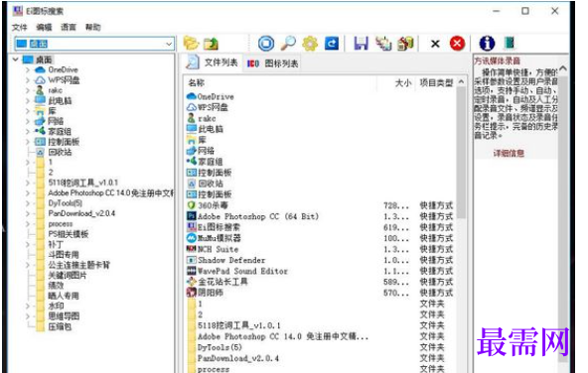Click the NCH Suite icon in list
The height and width of the screenshot is (373, 588).
click(192, 249)
